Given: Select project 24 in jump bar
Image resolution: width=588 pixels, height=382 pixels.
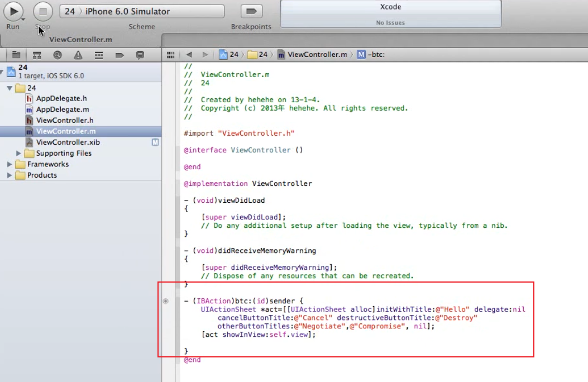Looking at the screenshot, I should pyautogui.click(x=229, y=55).
